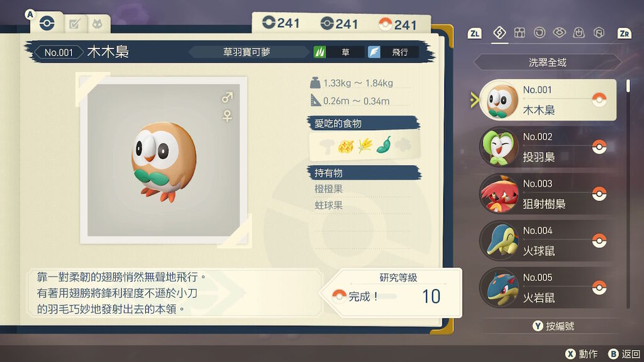Screen dimensions: 644x362
Task: Choose the 投羽梟 No.002 list entry
Action: 548,147
